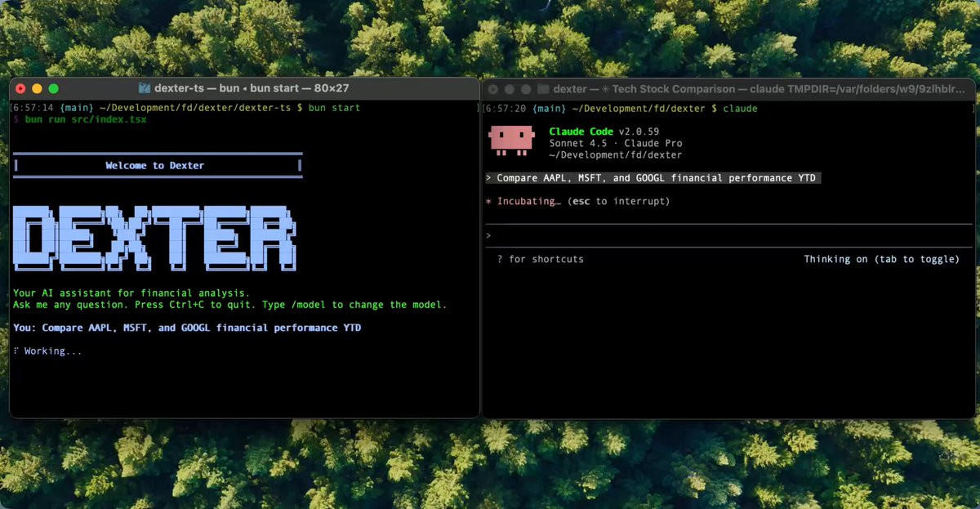Viewport: 980px width, 509px height.
Task: Click 'Your AI assistant for financial analysis.' text
Action: pyautogui.click(x=131, y=293)
